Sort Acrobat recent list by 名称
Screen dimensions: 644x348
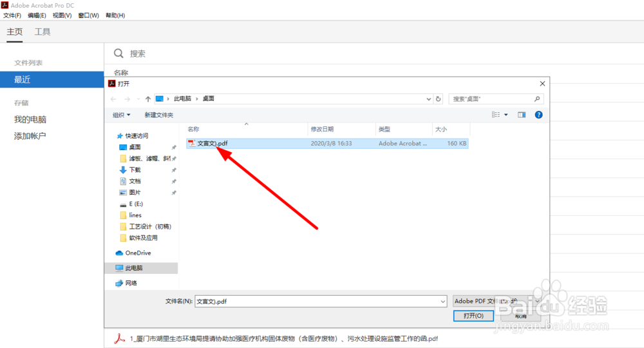[x=121, y=72]
